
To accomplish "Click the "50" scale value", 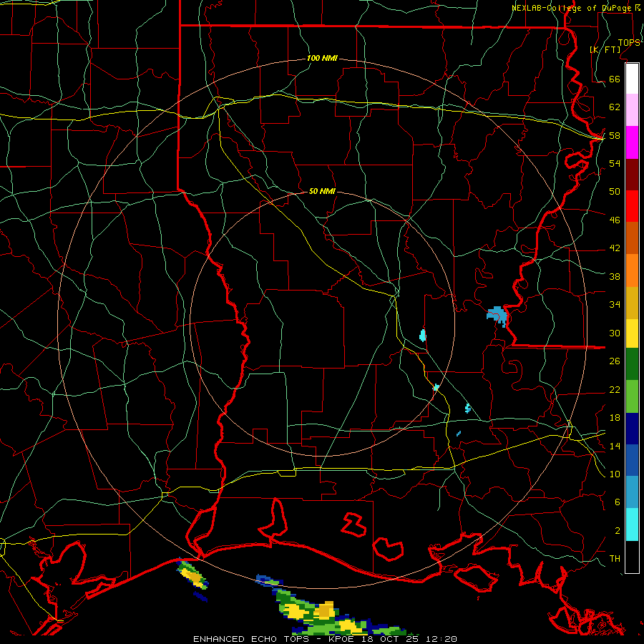I will point(615,192).
